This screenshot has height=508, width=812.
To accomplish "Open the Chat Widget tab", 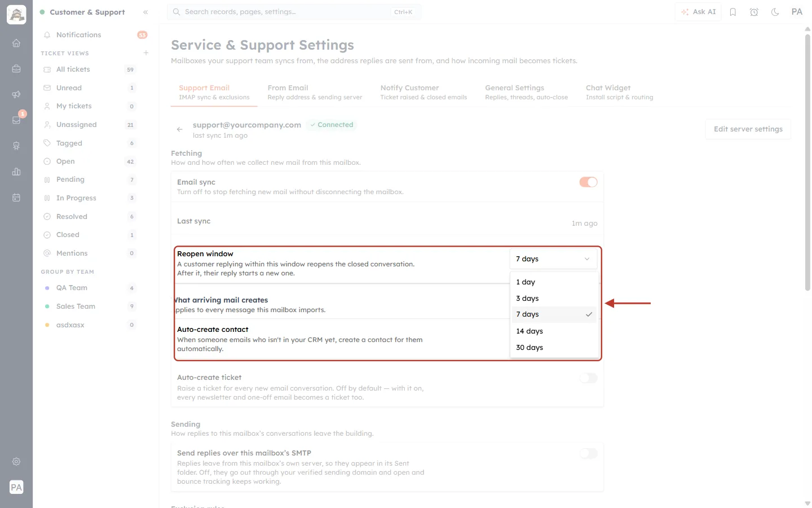I will [x=619, y=93].
